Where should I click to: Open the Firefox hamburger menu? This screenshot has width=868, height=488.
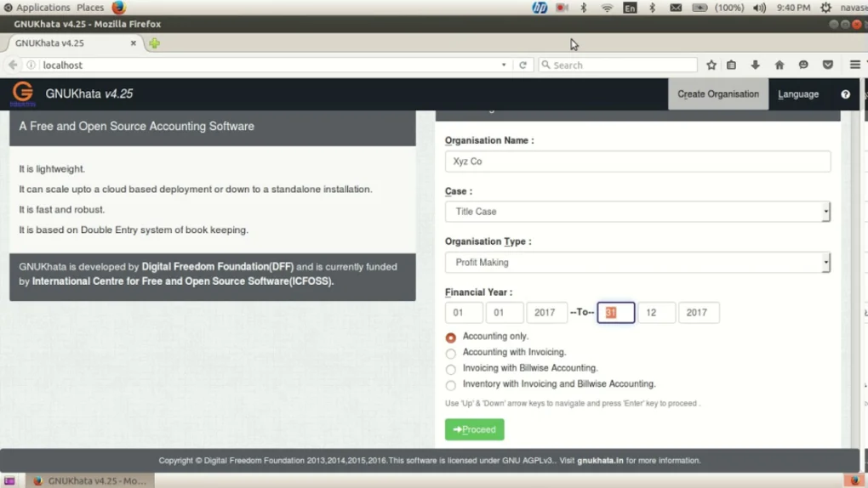click(x=854, y=65)
